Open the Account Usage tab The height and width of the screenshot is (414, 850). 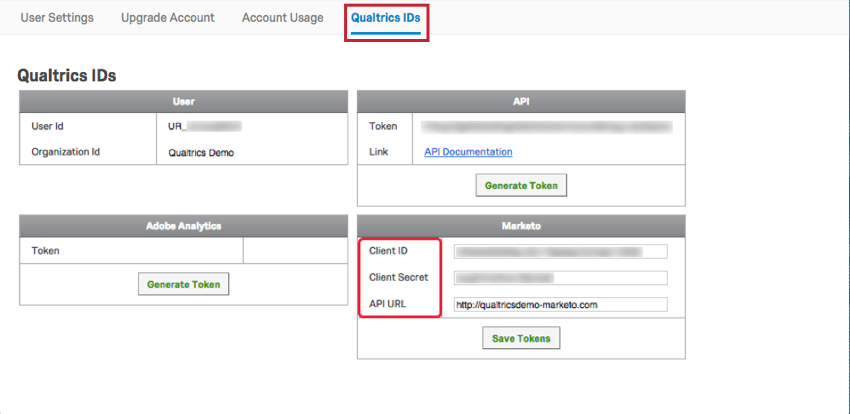282,17
